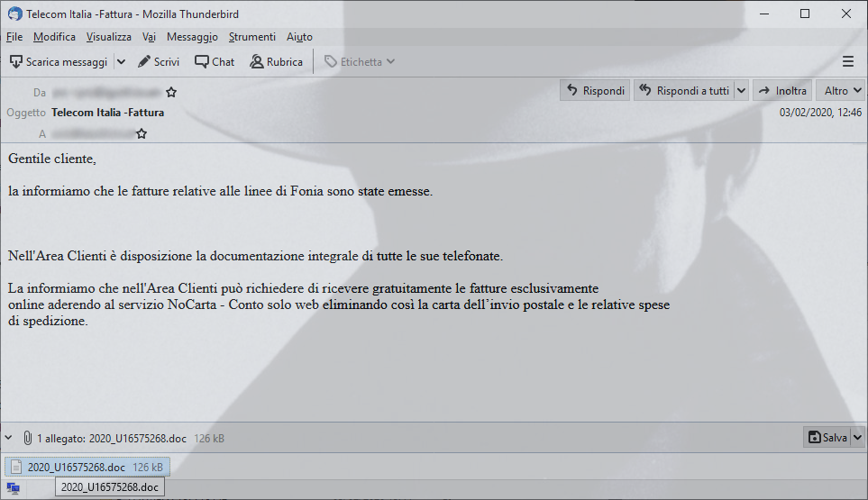Open the hamburger application menu
The image size is (868, 500).
[x=847, y=61]
